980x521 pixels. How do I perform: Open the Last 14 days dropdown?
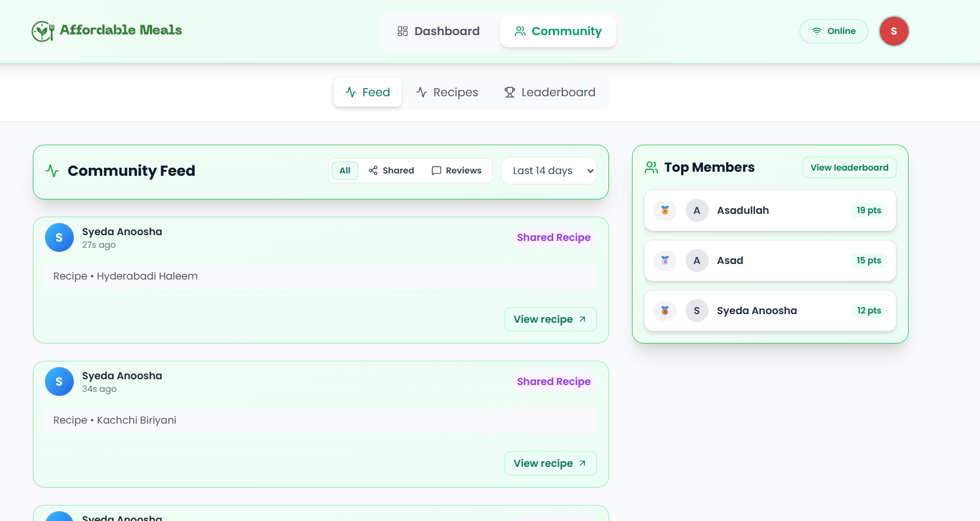[549, 171]
